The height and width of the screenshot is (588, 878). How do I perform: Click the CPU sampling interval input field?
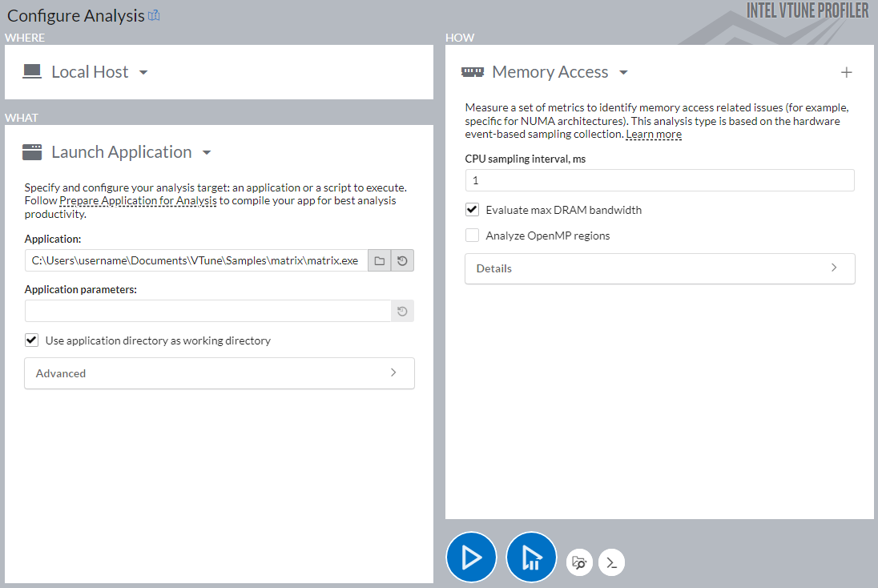659,180
